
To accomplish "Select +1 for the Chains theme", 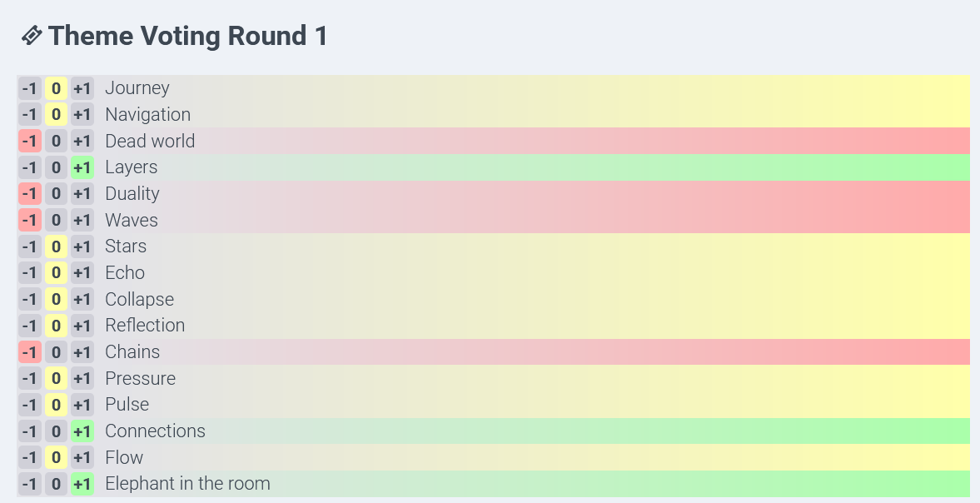I will click(x=82, y=352).
